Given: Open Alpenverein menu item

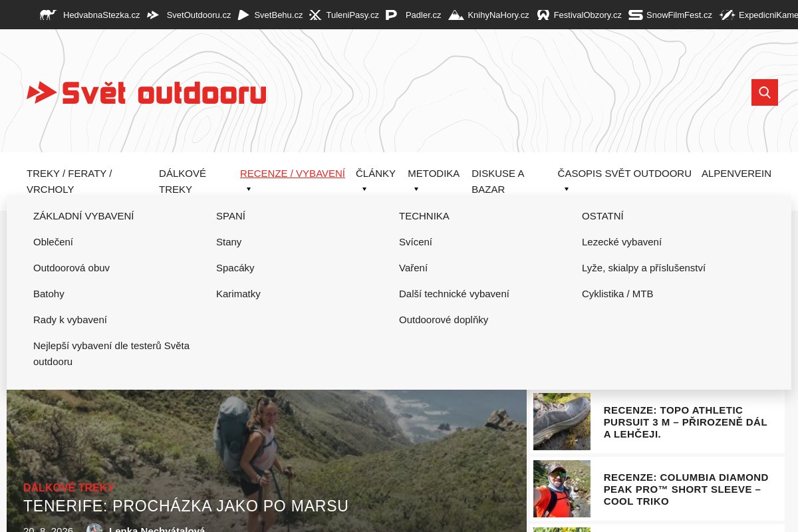Looking at the screenshot, I should (736, 173).
